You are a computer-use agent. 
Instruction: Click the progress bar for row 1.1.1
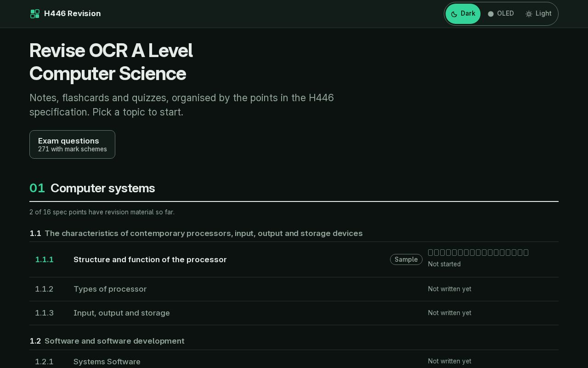pos(478,253)
